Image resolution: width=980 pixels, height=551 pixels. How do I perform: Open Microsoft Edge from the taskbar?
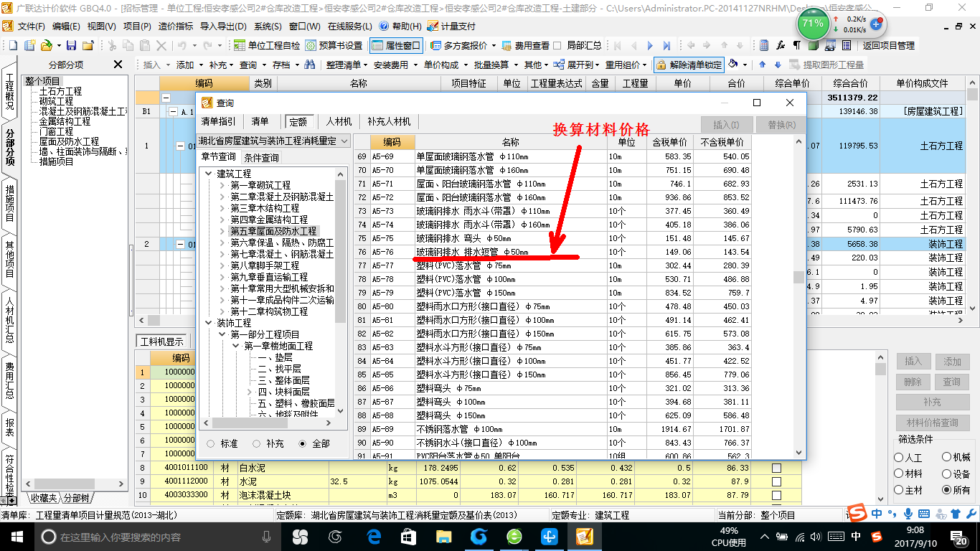click(374, 536)
